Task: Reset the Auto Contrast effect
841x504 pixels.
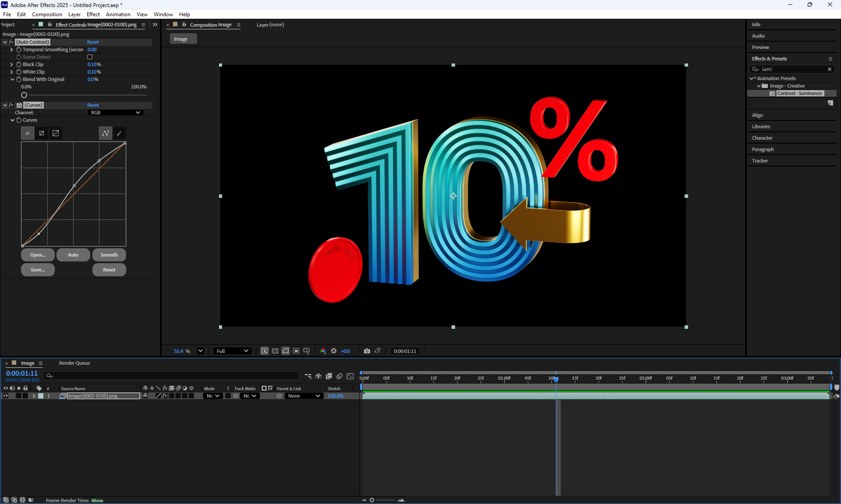Action: tap(93, 42)
